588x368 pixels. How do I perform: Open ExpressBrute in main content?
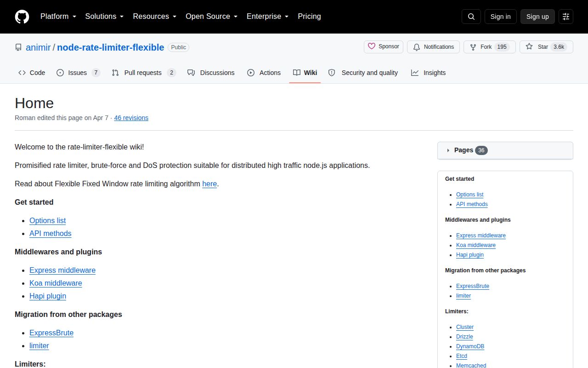51,333
